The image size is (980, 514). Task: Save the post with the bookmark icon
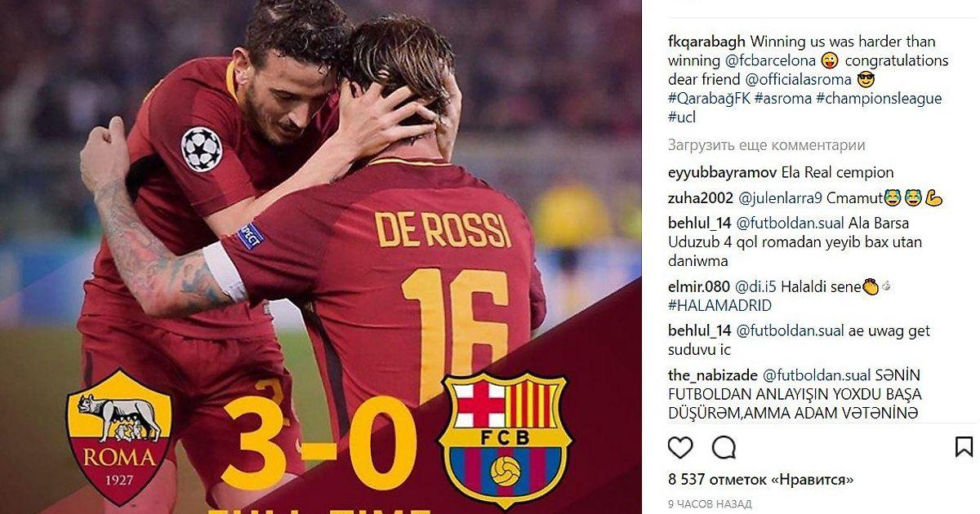(x=964, y=447)
